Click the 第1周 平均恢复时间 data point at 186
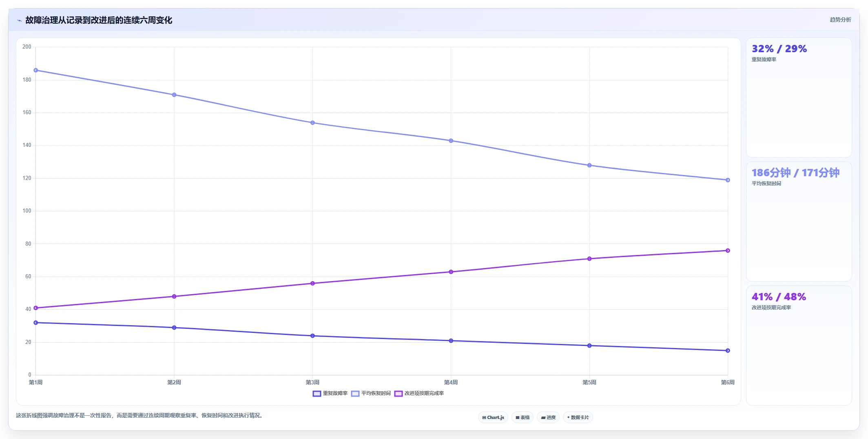868x439 pixels. point(36,70)
